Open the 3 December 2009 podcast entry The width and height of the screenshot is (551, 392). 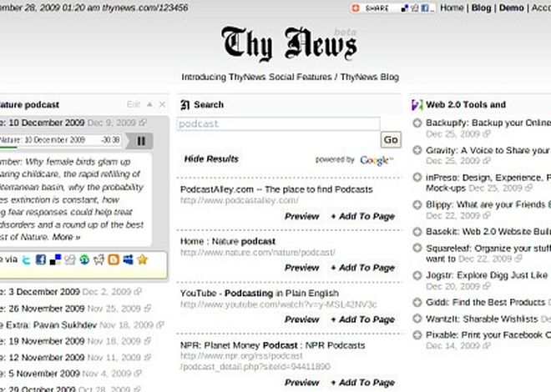[x=40, y=292]
